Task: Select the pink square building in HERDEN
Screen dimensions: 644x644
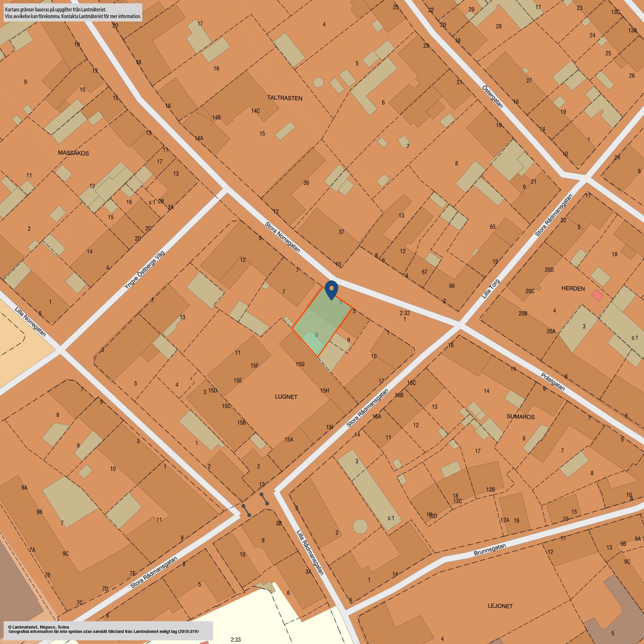Action: click(597, 295)
